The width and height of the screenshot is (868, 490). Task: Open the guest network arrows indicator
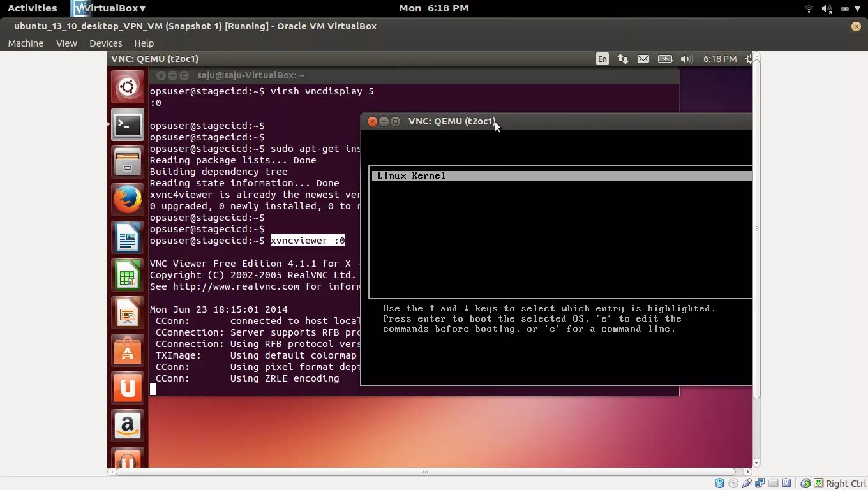click(622, 59)
